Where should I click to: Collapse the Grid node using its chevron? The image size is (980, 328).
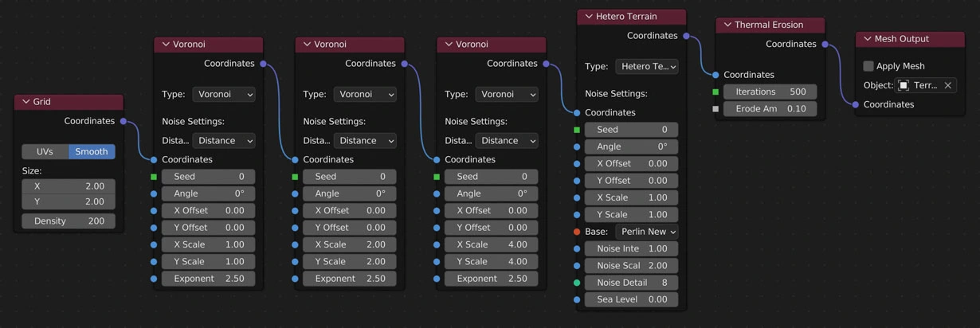(25, 102)
